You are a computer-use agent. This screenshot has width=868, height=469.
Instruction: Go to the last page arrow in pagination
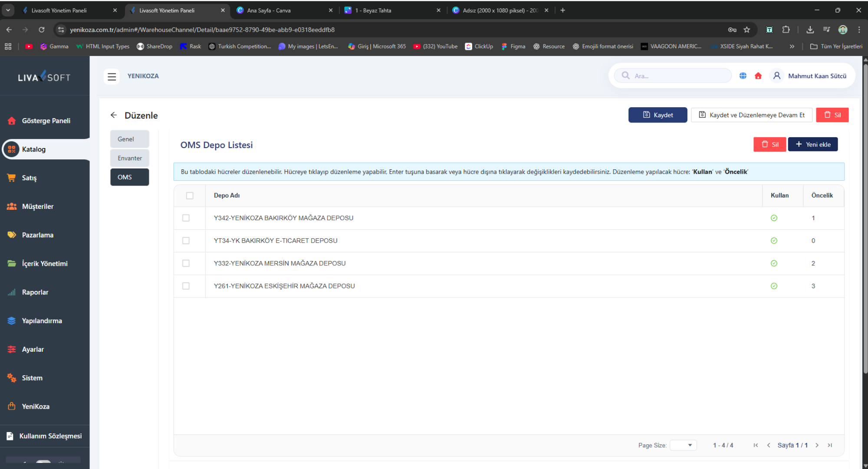[830, 445]
